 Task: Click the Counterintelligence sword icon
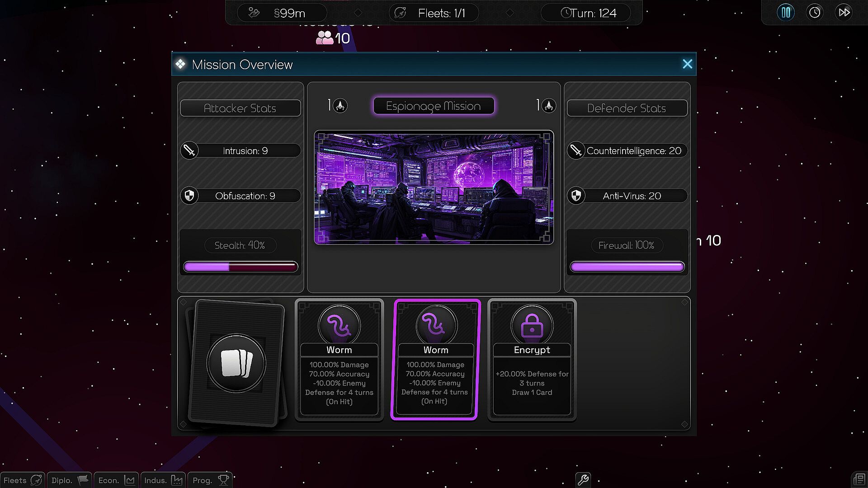point(576,150)
